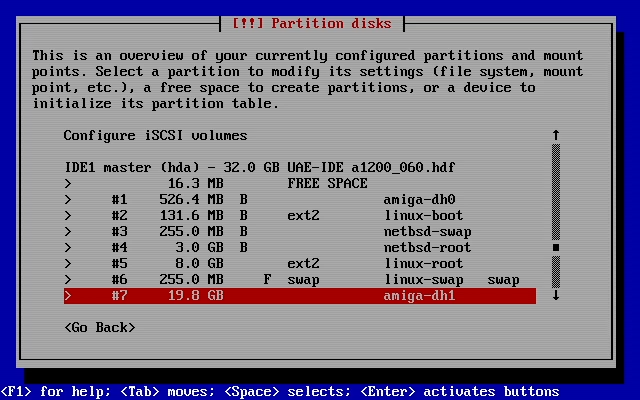Viewport: 640px width, 400px height.
Task: Click the chevron beside partition #6
Action: pyautogui.click(x=68, y=280)
